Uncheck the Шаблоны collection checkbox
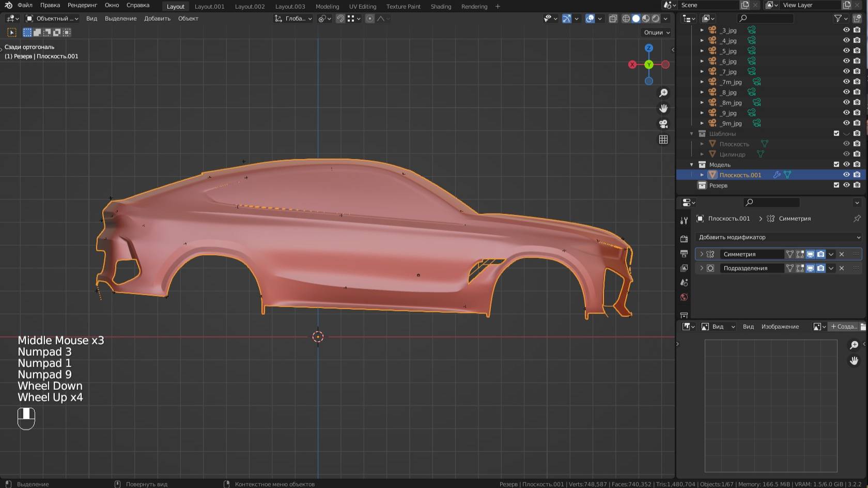This screenshot has width=868, height=488. coord(835,133)
